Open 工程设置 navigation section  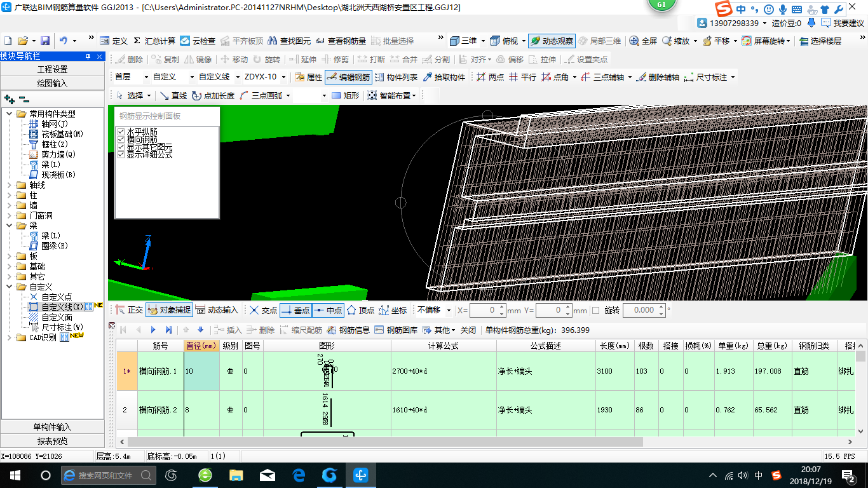[x=52, y=69]
